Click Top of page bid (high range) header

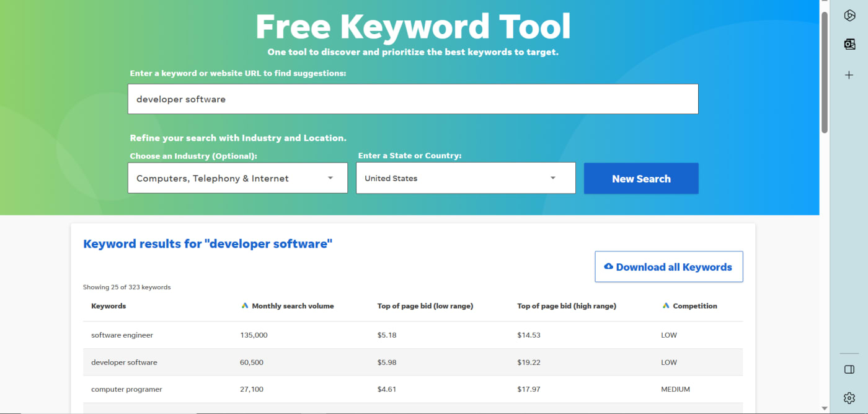[567, 306]
